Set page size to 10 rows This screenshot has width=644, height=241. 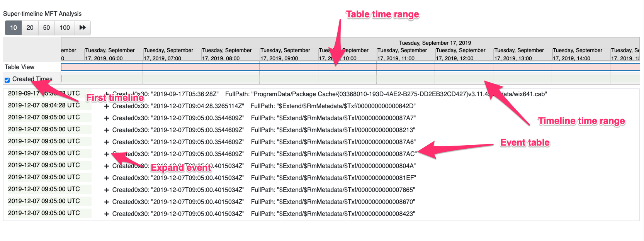point(14,28)
